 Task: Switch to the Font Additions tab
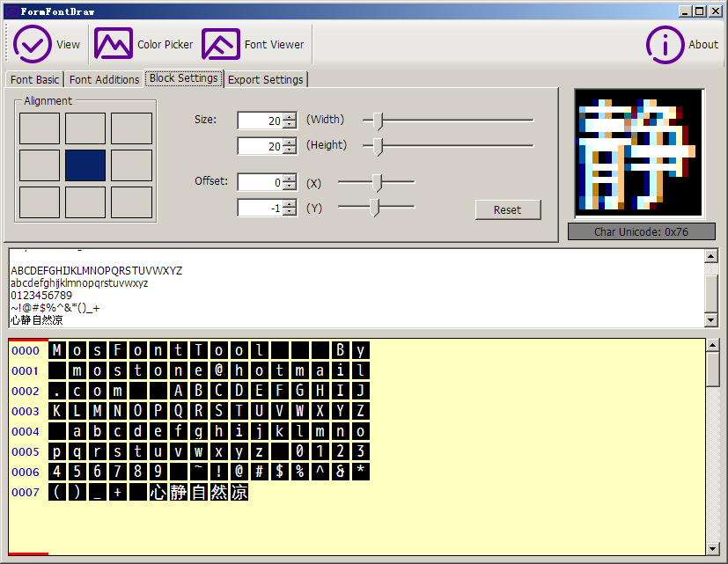[104, 80]
